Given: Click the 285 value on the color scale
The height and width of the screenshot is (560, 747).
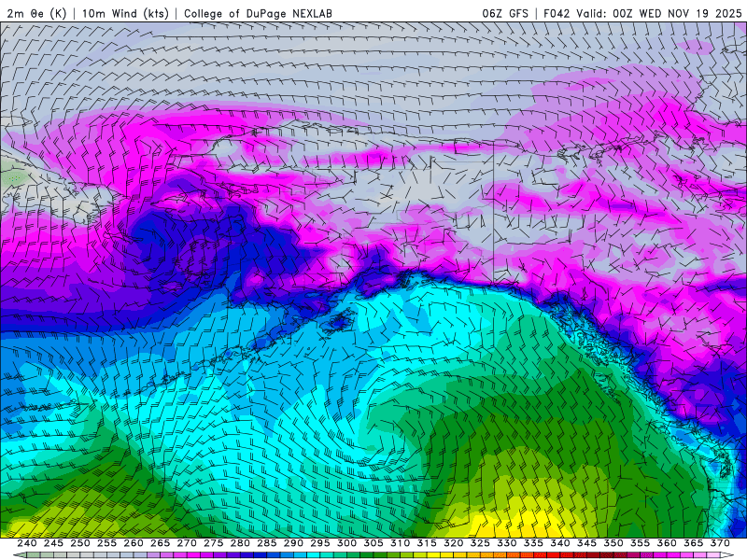Looking at the screenshot, I should [267, 543].
